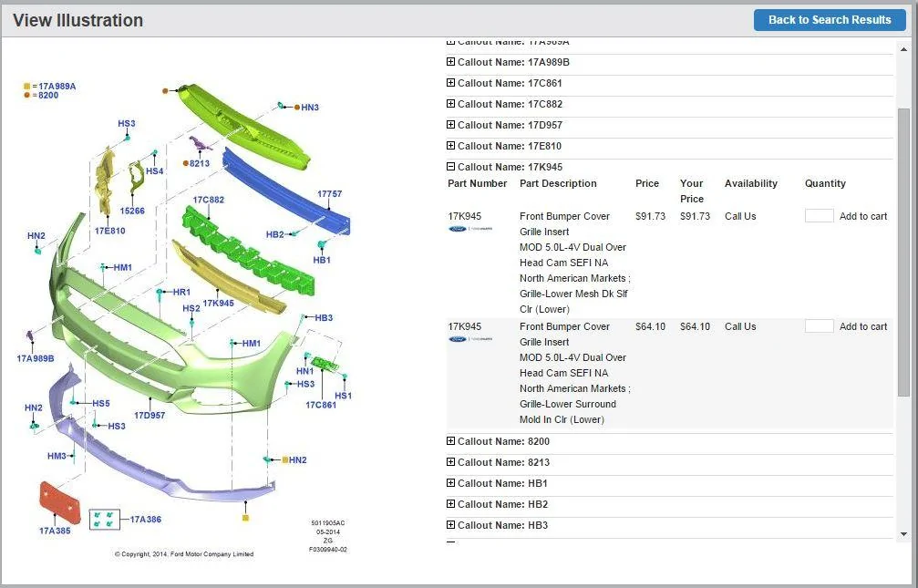918x588 pixels.
Task: Select the 17C861 small green bracket part
Action: click(x=324, y=365)
